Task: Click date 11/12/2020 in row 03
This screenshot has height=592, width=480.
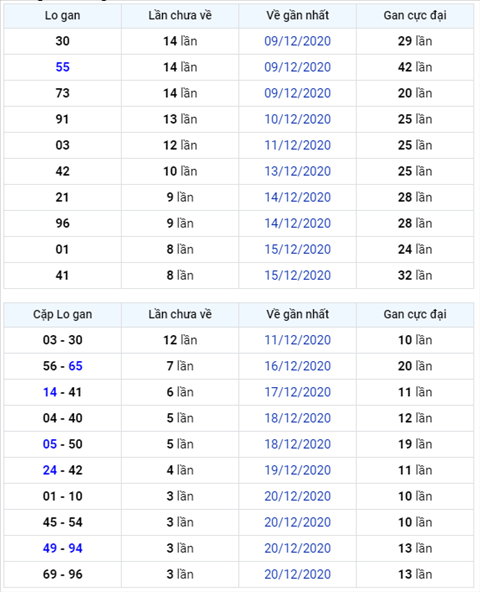Action: click(x=297, y=145)
